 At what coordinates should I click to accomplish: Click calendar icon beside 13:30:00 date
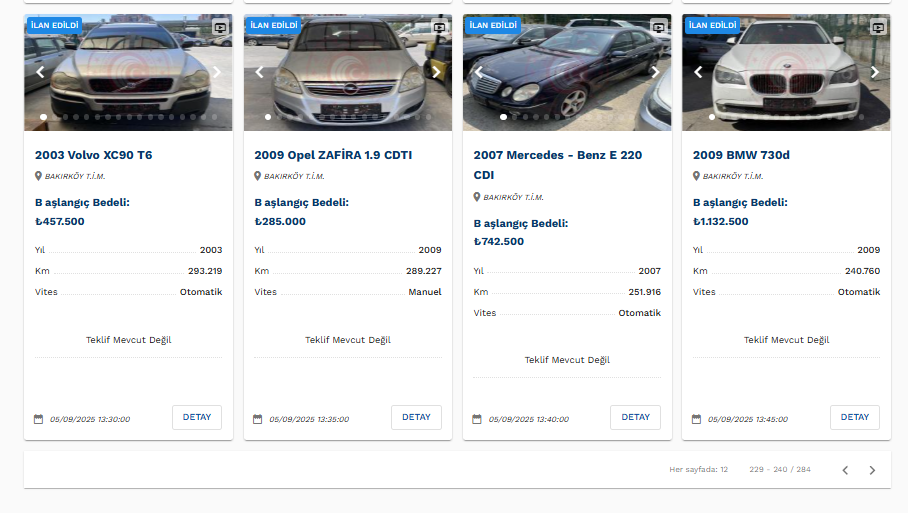tap(38, 419)
